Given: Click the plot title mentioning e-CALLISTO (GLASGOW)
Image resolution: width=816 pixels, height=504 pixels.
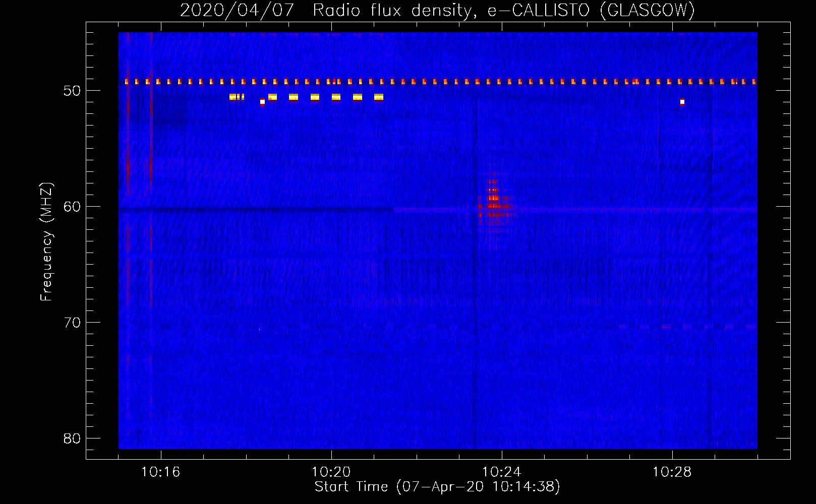Looking at the screenshot, I should pyautogui.click(x=437, y=10).
